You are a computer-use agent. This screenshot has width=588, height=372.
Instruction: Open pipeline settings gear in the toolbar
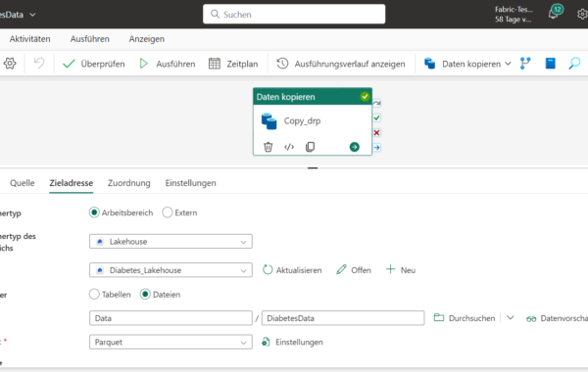tap(10, 64)
